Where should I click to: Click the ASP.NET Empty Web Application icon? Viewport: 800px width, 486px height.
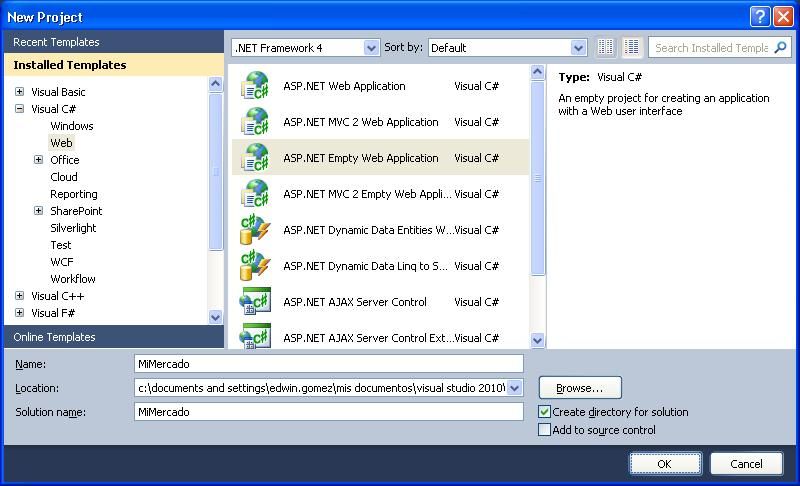pos(255,158)
